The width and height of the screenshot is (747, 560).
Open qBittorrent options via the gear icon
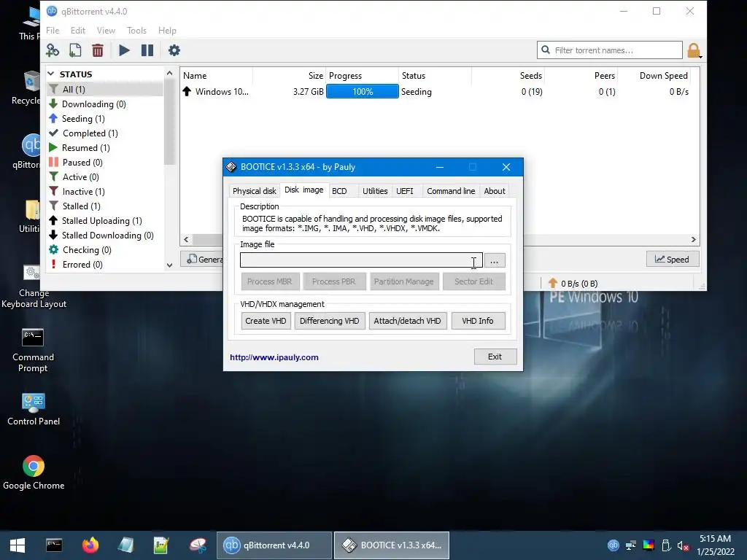pos(174,50)
